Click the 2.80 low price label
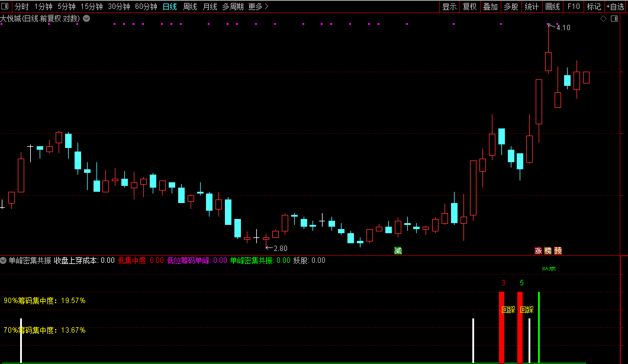This screenshot has height=364, width=628. (281, 249)
